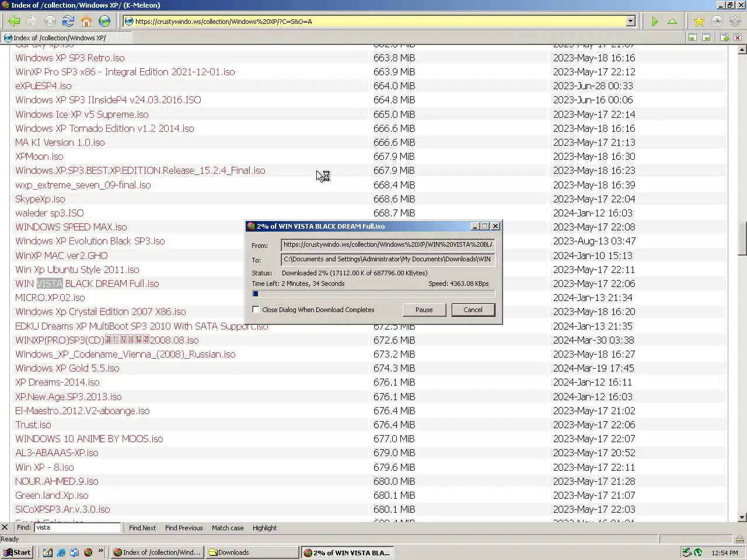The image size is (747, 560).
Task: Click the green circular system tray icon
Action: [697, 552]
